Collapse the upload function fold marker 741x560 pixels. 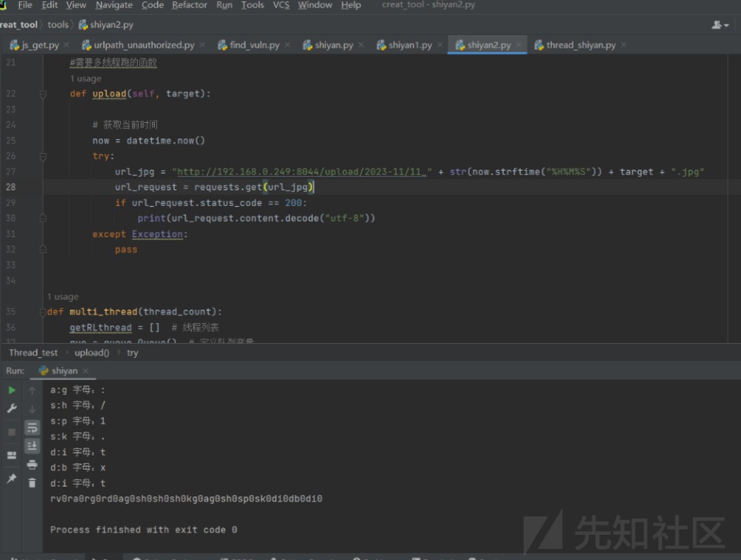coord(43,94)
